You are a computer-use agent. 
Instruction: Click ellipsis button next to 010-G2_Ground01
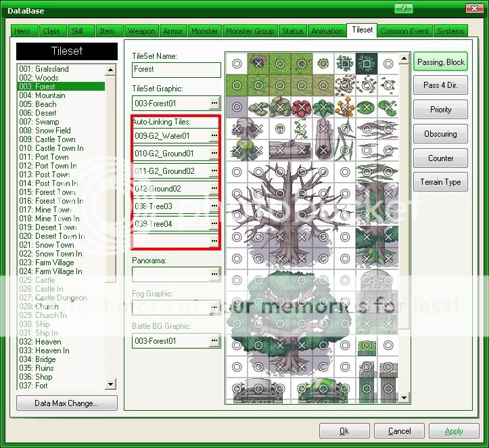(x=214, y=154)
